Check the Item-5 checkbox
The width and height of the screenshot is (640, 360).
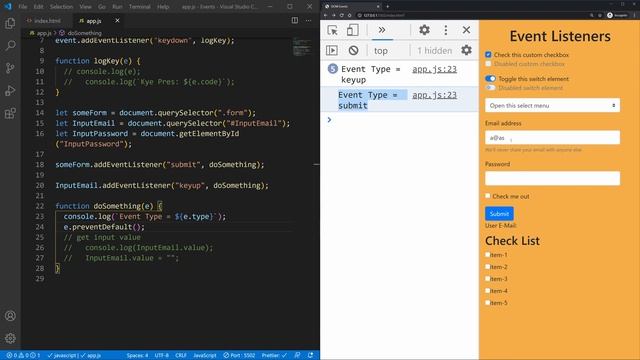(x=487, y=302)
